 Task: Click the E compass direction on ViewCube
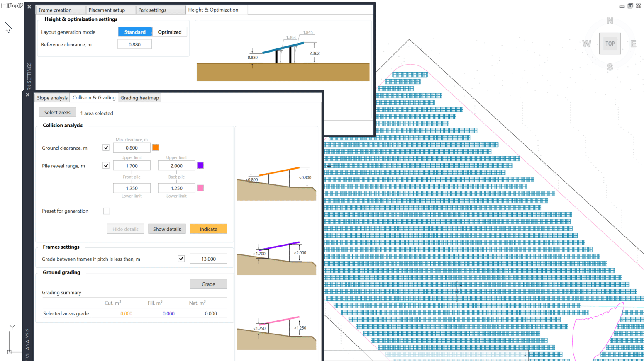[x=633, y=44]
